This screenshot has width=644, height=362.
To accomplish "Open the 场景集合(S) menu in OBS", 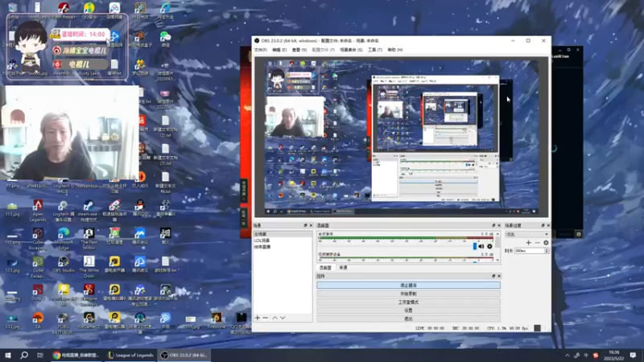I will coord(351,50).
